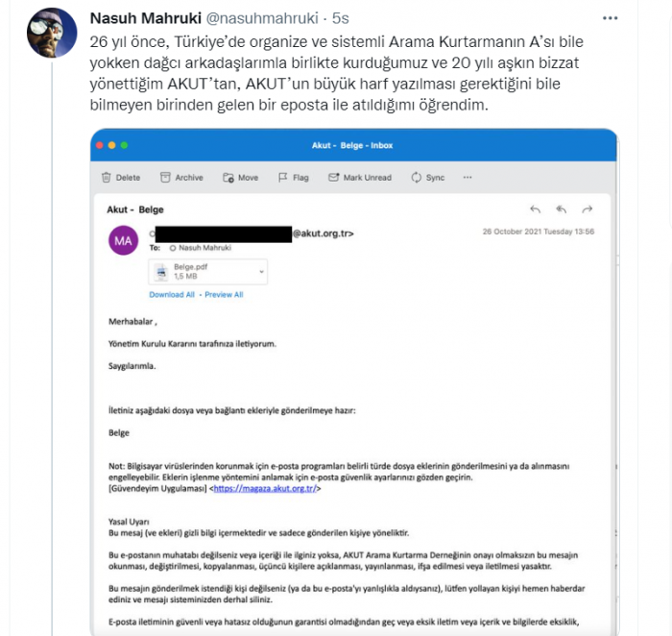
Task: Click the Reply All double-arrow icon
Action: click(562, 209)
